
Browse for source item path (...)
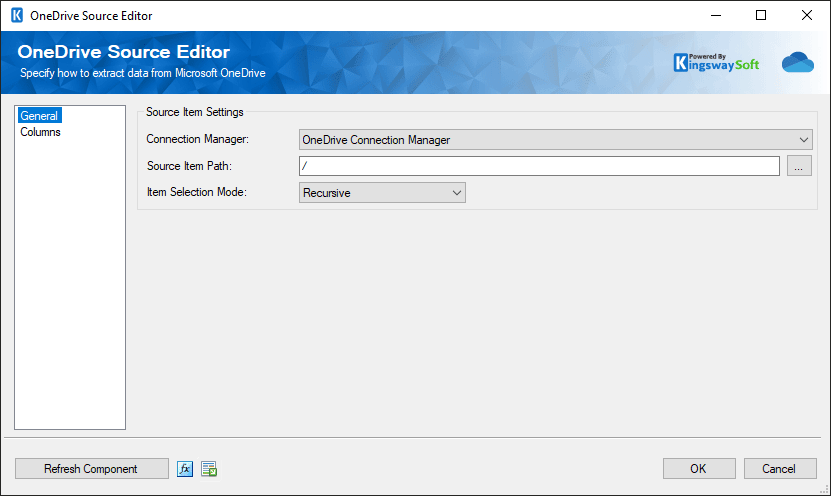pyautogui.click(x=799, y=166)
